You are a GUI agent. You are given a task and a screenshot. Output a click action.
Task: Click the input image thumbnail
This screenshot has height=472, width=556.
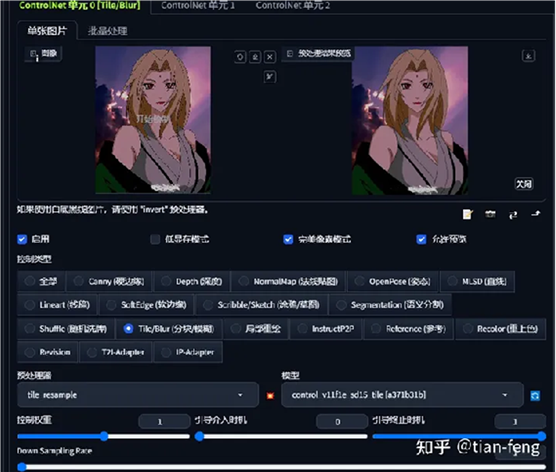pyautogui.click(x=153, y=120)
